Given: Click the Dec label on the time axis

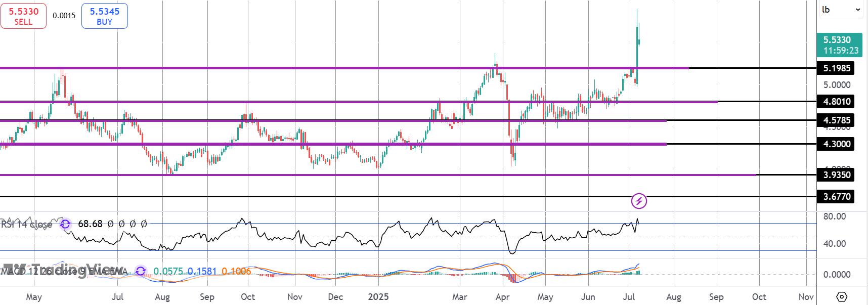Looking at the screenshot, I should tap(335, 297).
